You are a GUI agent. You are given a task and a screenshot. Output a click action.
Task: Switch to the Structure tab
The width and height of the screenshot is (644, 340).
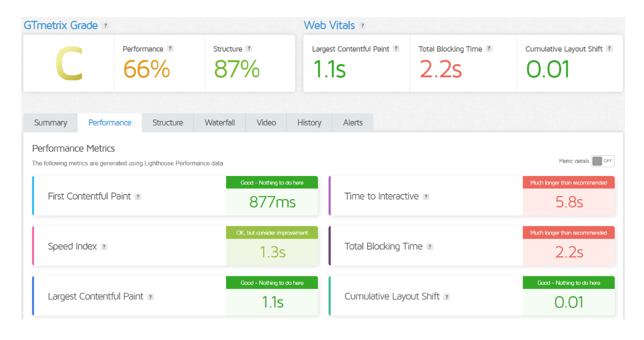click(x=168, y=123)
